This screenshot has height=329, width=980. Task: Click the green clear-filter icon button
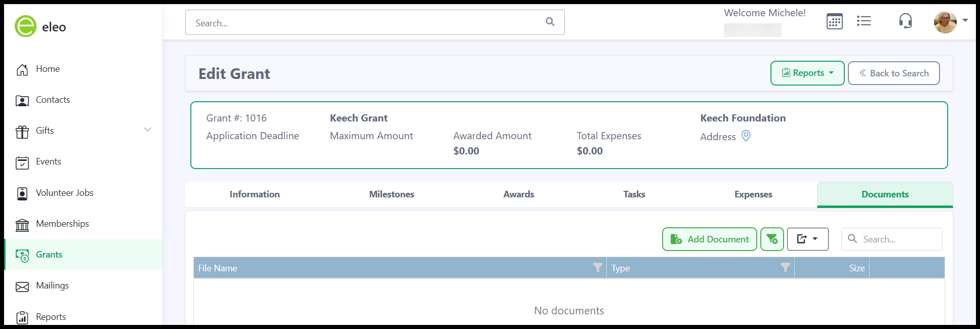pyautogui.click(x=772, y=239)
